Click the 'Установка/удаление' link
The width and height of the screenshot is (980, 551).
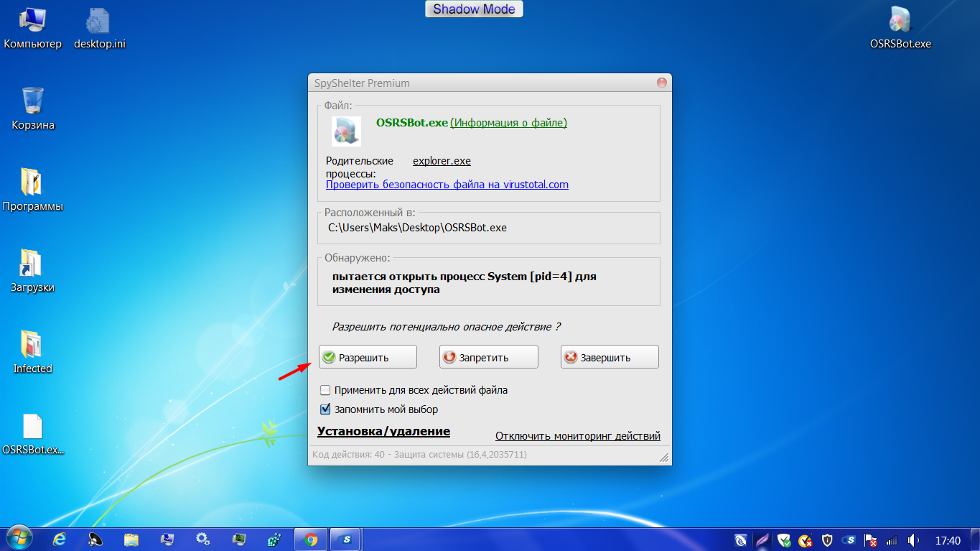(x=383, y=431)
